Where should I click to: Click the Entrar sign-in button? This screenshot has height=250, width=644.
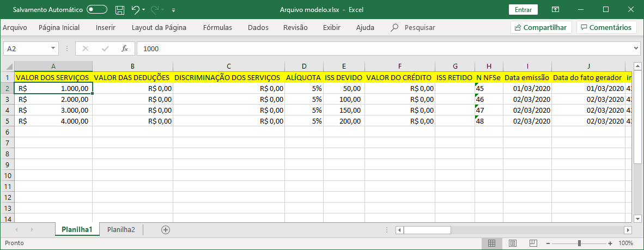pyautogui.click(x=523, y=10)
